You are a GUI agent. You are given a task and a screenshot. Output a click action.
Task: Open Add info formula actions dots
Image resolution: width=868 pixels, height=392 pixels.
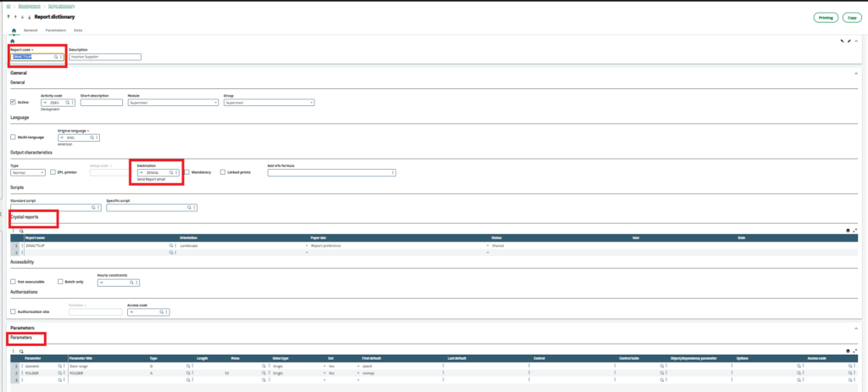click(x=393, y=173)
